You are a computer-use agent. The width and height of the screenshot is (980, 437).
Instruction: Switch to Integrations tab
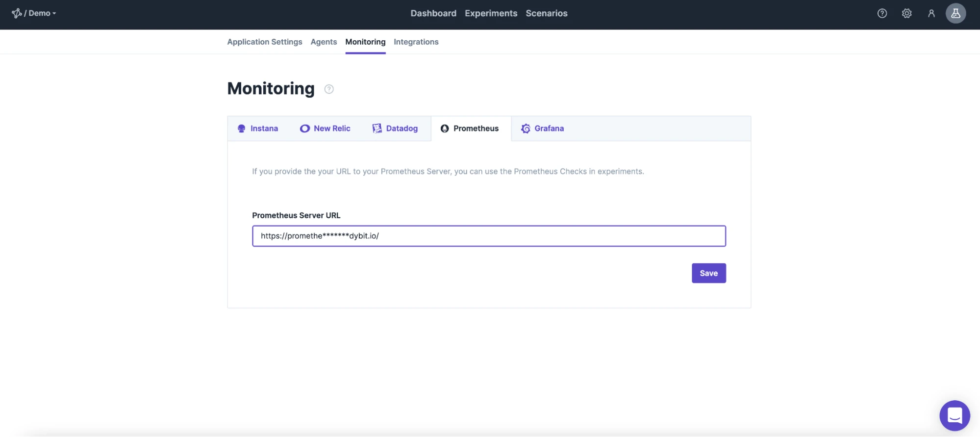coord(416,42)
